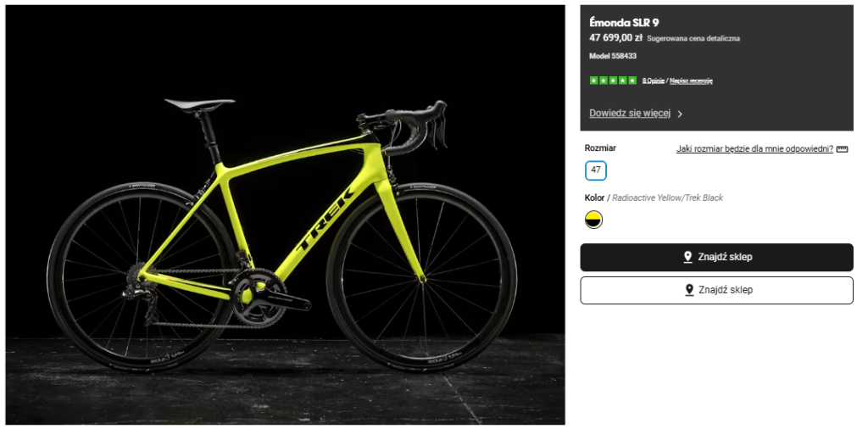Click the TREK logo on the bike frame
868x429 pixels.
tap(324, 219)
